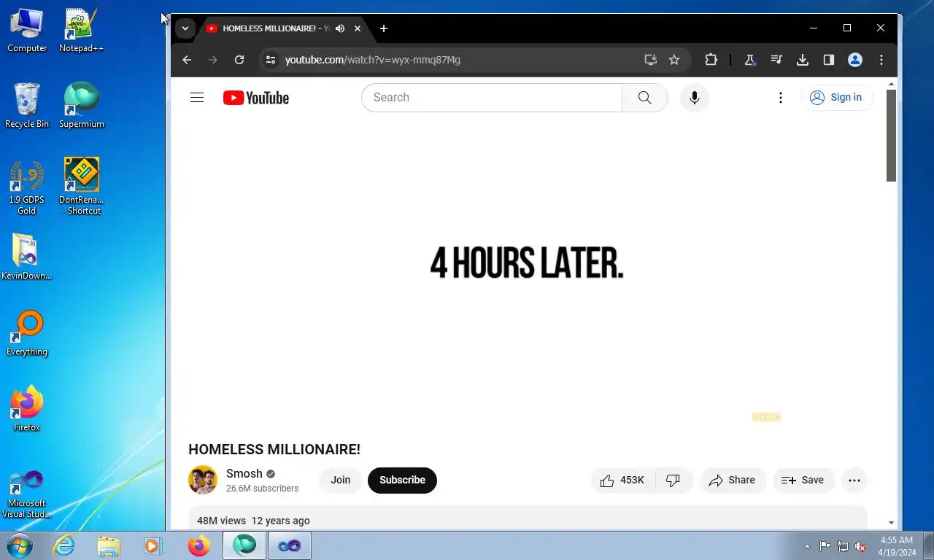Click the page vertical scrollbar thumb
The image size is (934, 560).
pos(891,136)
